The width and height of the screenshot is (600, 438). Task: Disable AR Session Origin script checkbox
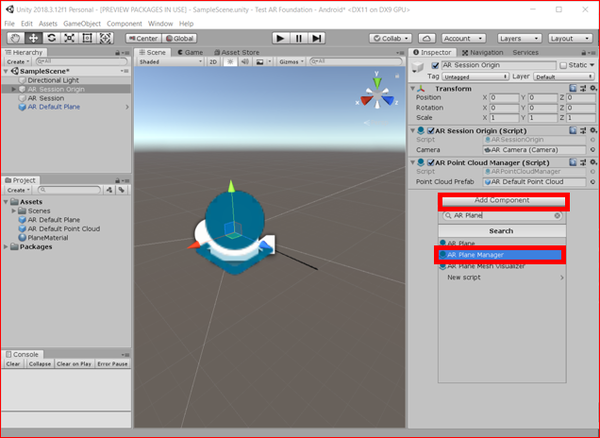coord(431,131)
